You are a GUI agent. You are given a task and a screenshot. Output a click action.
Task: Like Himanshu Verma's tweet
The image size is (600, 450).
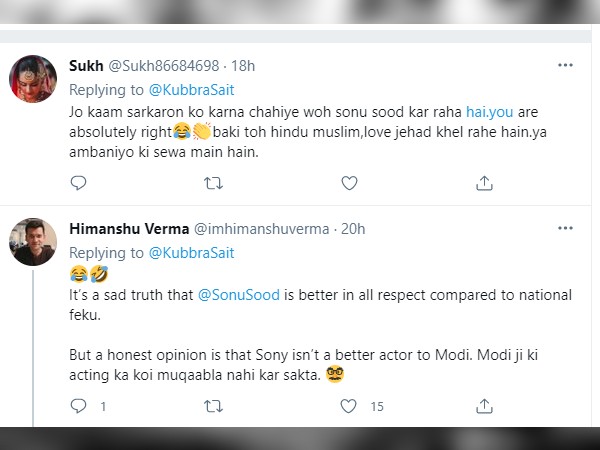click(349, 406)
